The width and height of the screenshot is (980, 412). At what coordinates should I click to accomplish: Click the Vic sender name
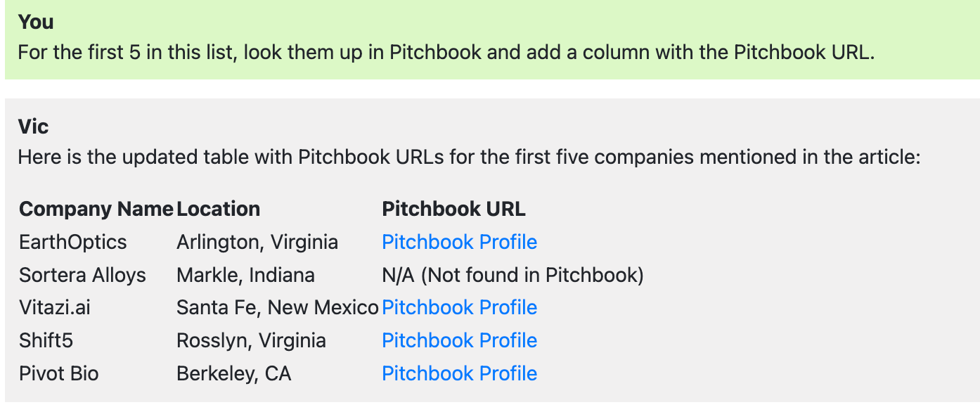33,127
